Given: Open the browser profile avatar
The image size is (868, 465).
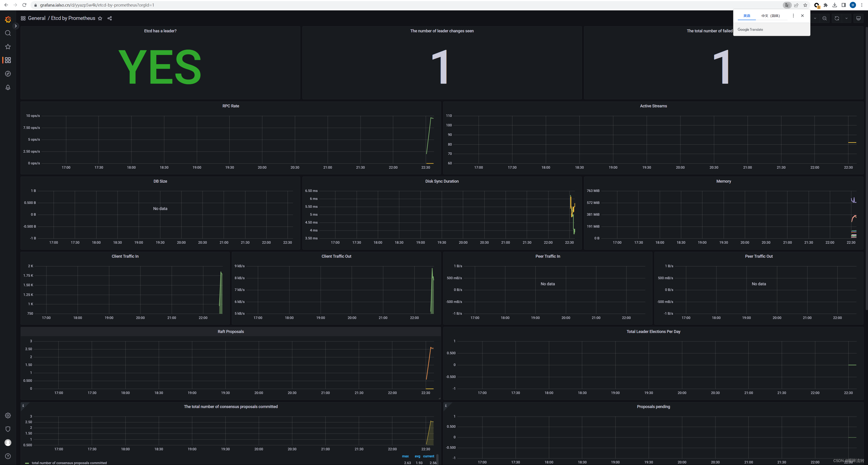Looking at the screenshot, I should (x=853, y=5).
